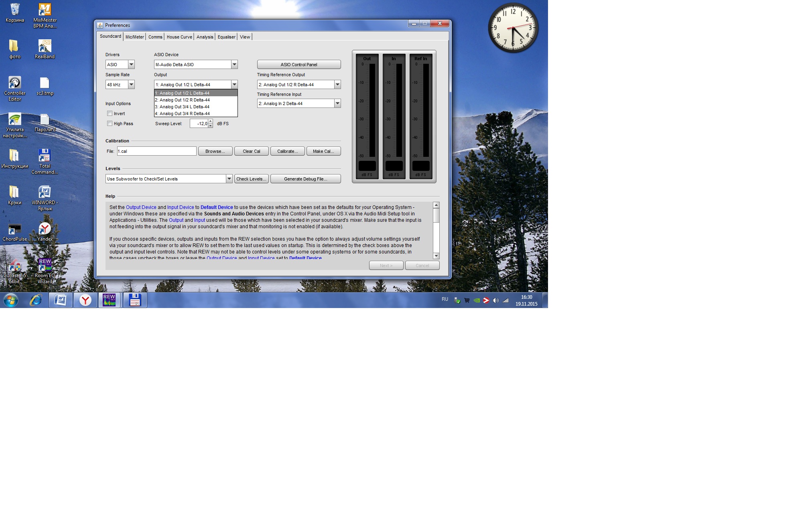This screenshot has height=515, width=812.
Task: Click REW icon in taskbar
Action: pyautogui.click(x=109, y=300)
